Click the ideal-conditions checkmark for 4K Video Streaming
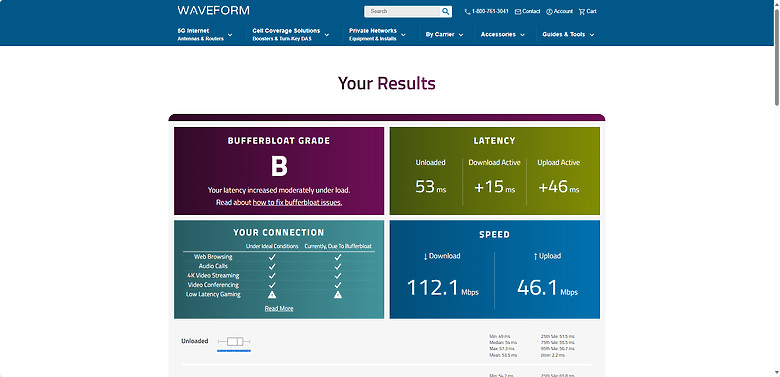 pos(272,276)
